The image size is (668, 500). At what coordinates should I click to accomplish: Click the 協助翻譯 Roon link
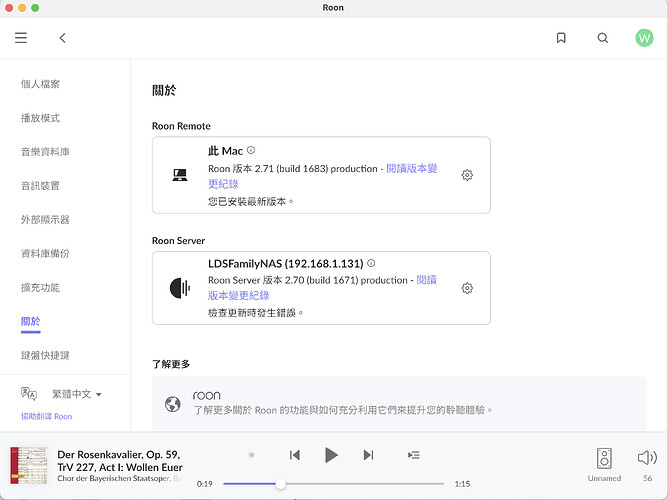(x=46, y=417)
